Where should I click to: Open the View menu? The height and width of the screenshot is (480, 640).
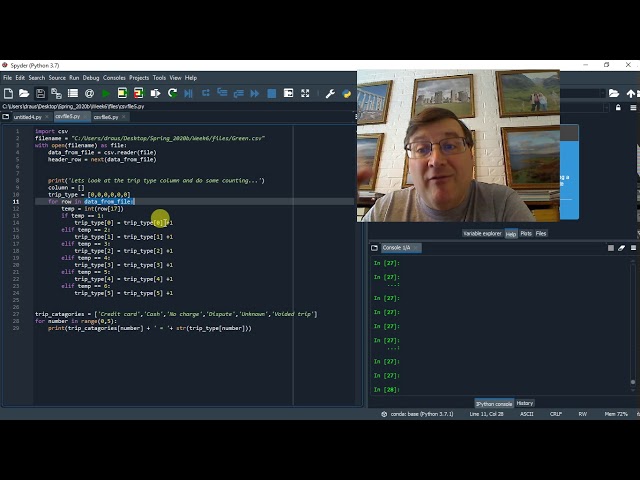[175, 78]
